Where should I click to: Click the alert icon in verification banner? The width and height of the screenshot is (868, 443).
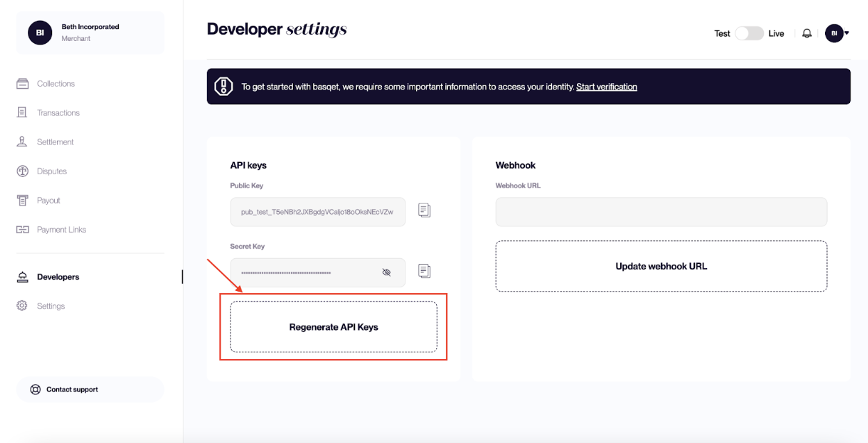click(224, 86)
